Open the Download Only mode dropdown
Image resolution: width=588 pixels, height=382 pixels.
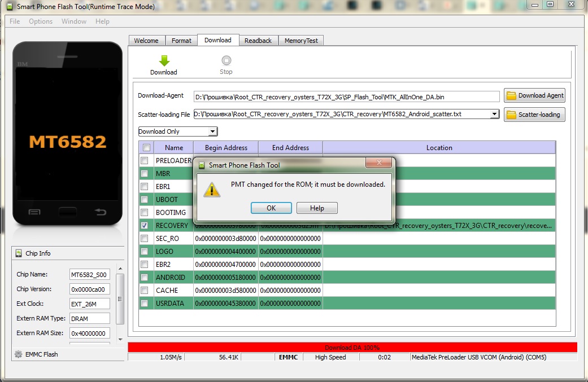(212, 131)
